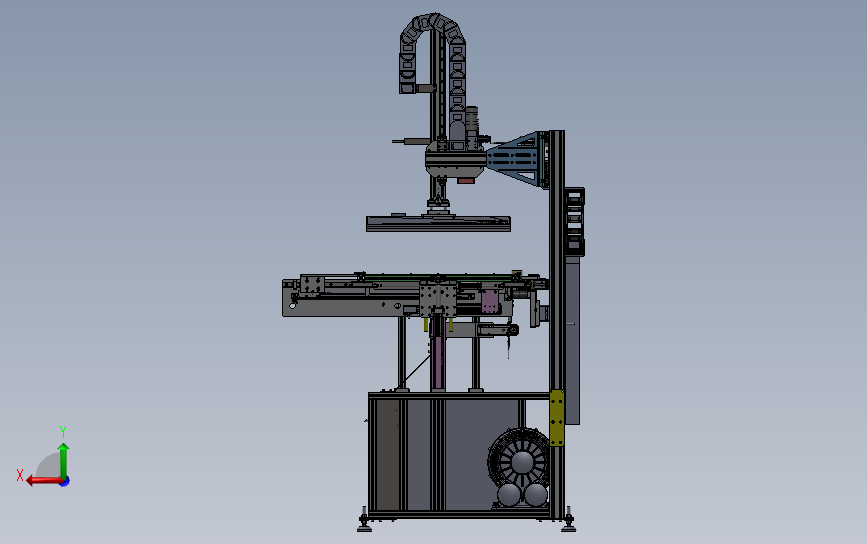Select the green belt strip on conveyor top
This screenshot has width=867, height=544.
pyautogui.click(x=440, y=278)
